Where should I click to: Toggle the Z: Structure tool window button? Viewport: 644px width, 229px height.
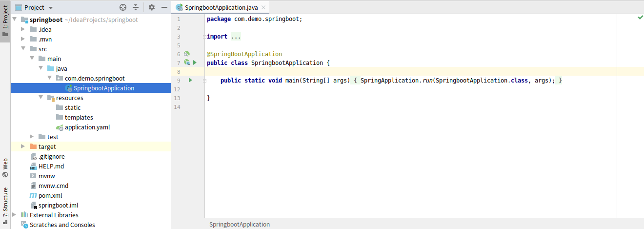(5, 201)
